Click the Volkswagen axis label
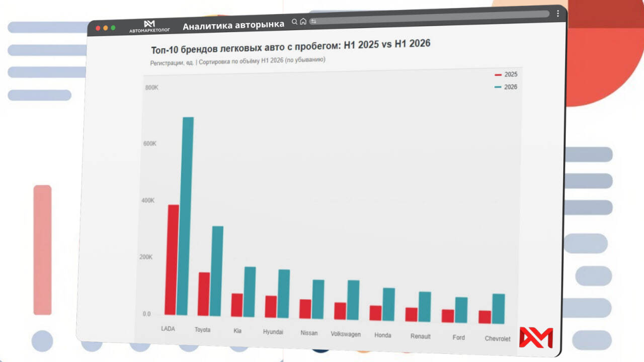The height and width of the screenshot is (362, 644). [x=346, y=334]
